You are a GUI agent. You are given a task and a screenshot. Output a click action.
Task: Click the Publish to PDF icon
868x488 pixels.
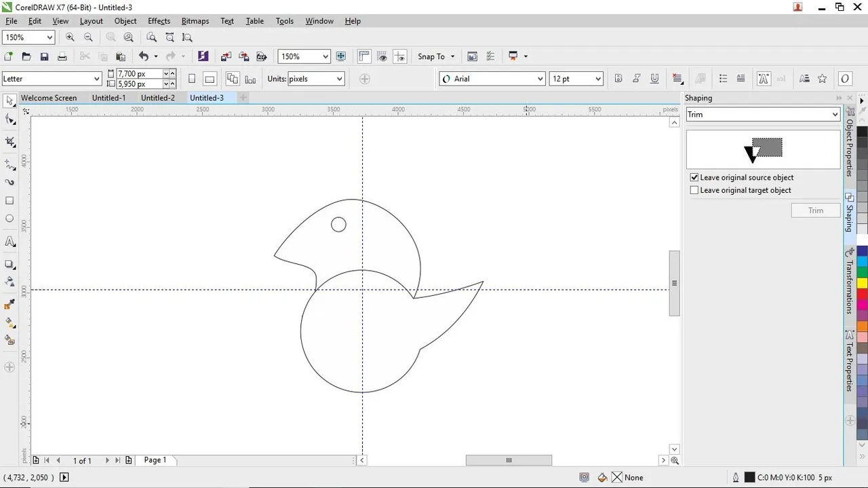(261, 56)
